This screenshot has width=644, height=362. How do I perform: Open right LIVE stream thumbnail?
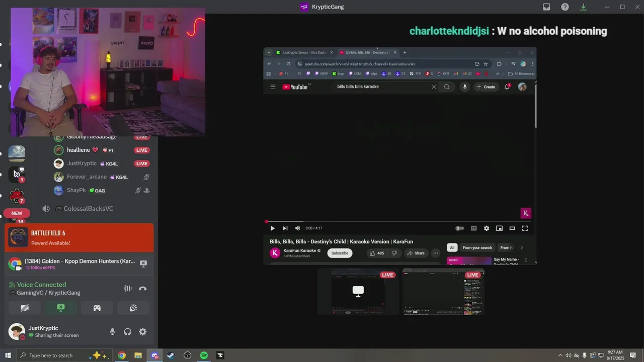click(x=443, y=292)
